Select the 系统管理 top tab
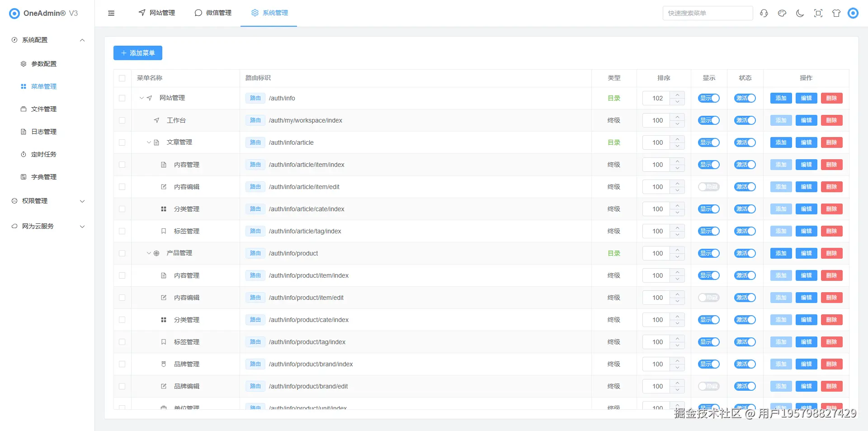 tap(269, 13)
